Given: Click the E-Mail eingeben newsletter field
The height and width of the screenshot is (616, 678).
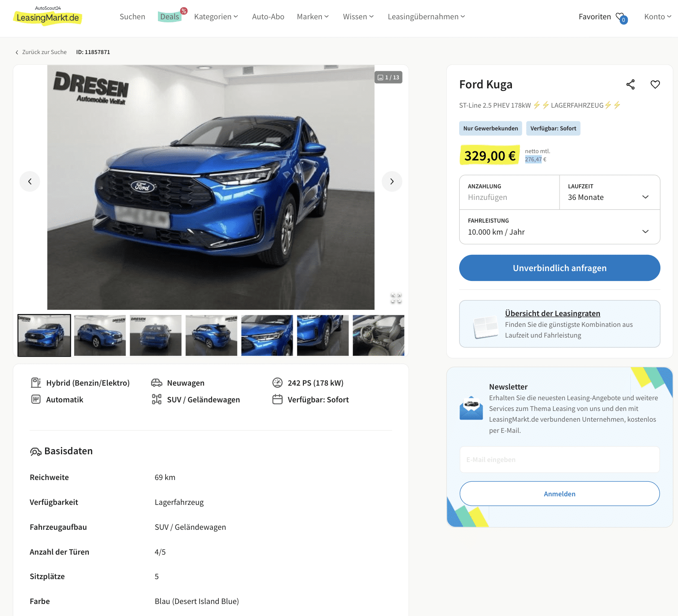Looking at the screenshot, I should point(560,459).
